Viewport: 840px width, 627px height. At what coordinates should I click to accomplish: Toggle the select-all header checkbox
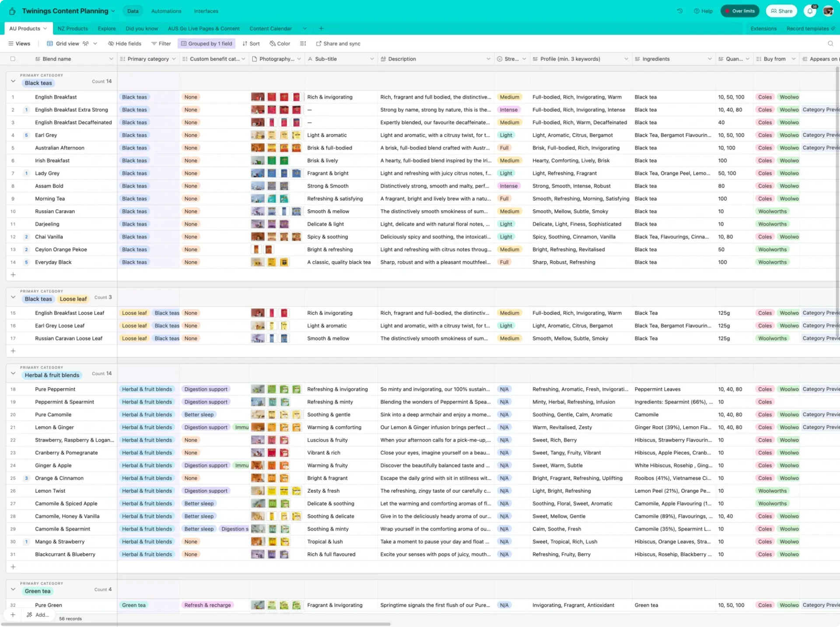[13, 59]
